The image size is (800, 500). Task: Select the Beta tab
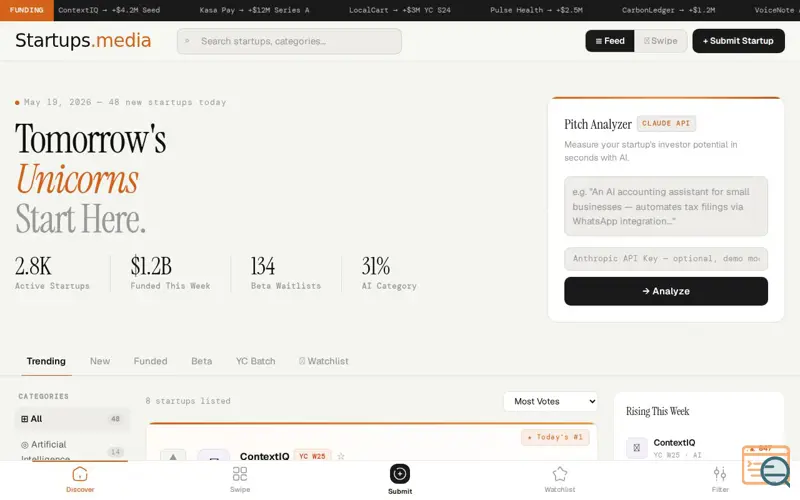(202, 361)
